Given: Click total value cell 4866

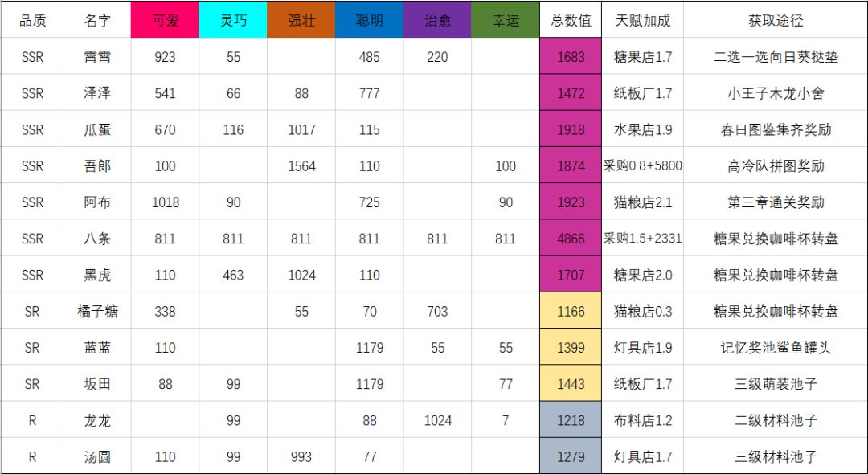Looking at the screenshot, I should pyautogui.click(x=571, y=239).
